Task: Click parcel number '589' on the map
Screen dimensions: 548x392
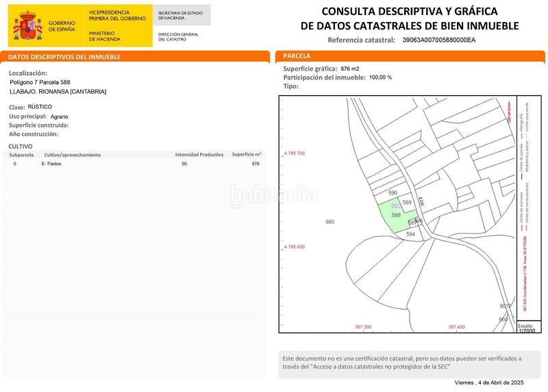Action: (x=407, y=202)
